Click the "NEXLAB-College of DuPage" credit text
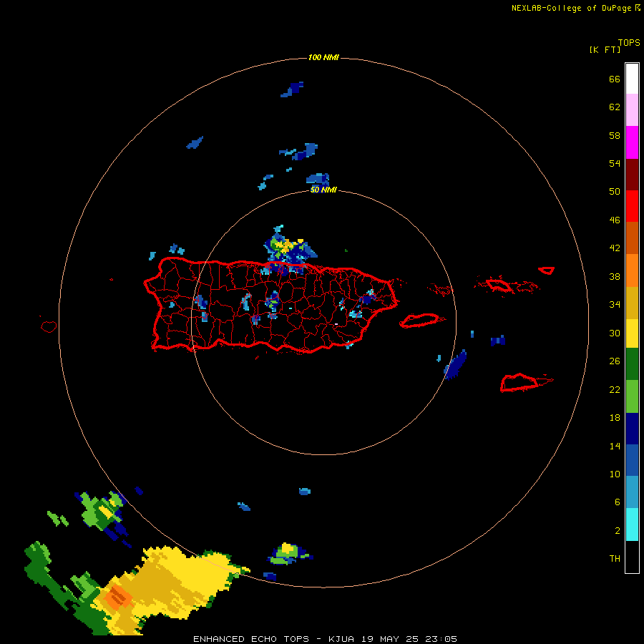This screenshot has width=644, height=644. (571, 8)
